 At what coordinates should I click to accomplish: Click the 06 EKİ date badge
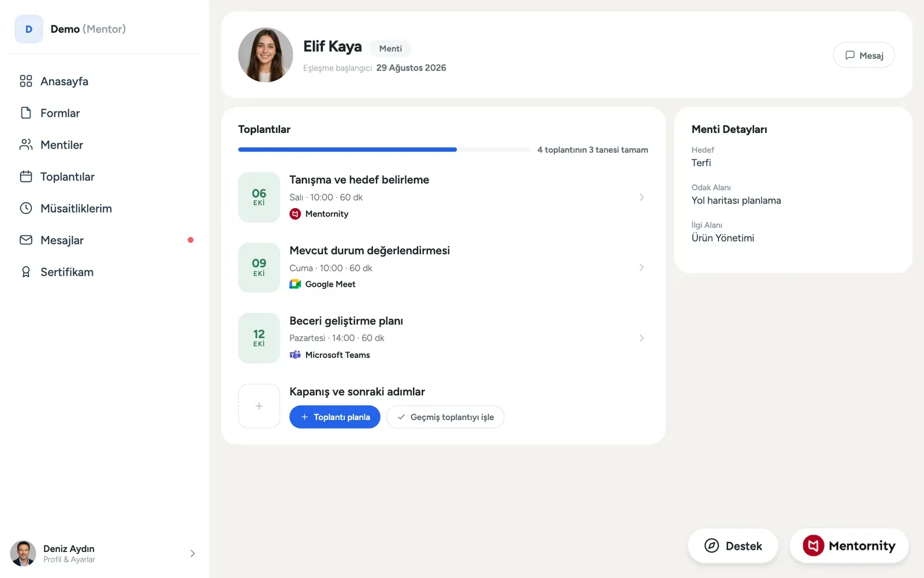click(x=259, y=197)
